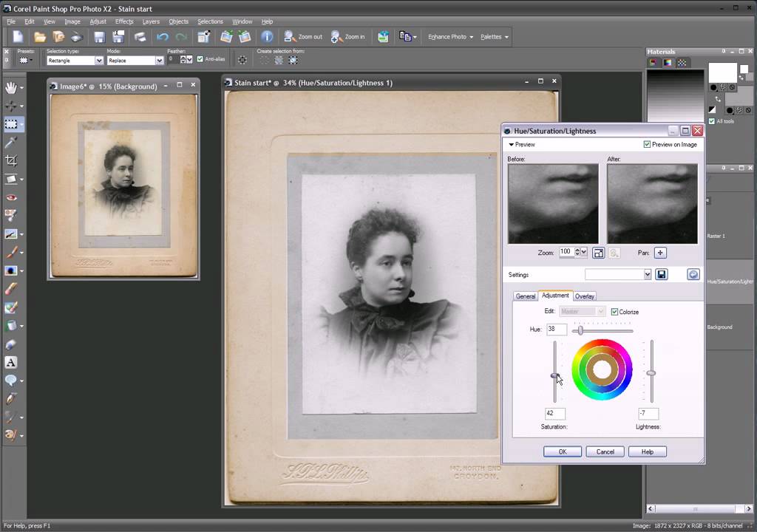Click the Print icon

pyautogui.click(x=140, y=37)
